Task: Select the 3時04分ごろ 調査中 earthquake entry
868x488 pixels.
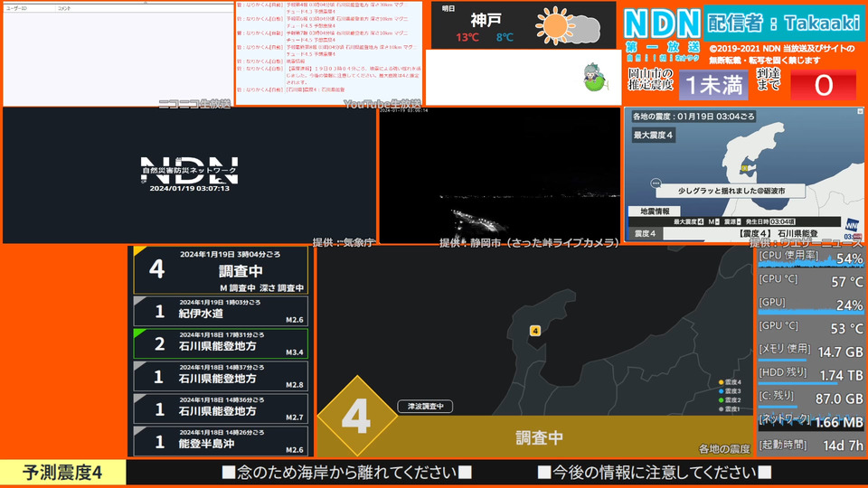Action: click(x=221, y=270)
